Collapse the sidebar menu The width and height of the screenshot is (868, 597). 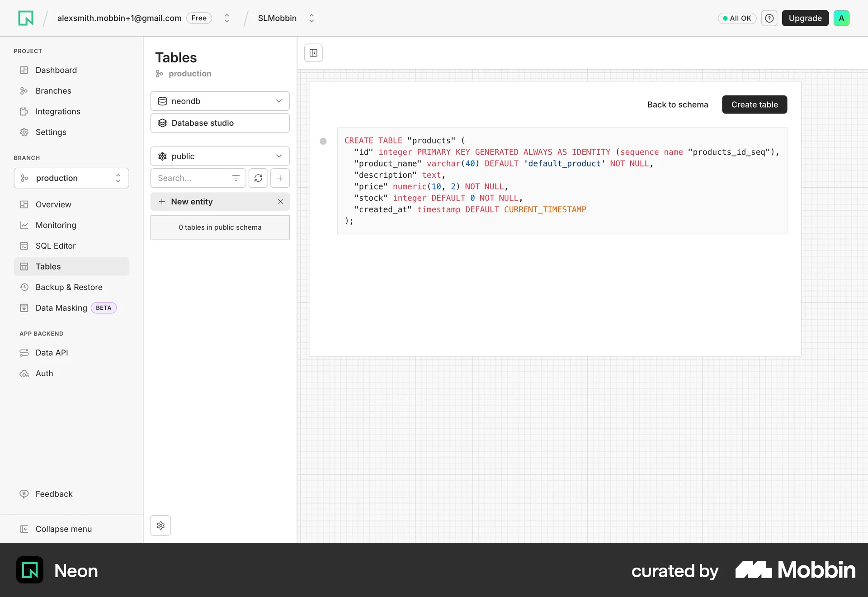(71, 529)
